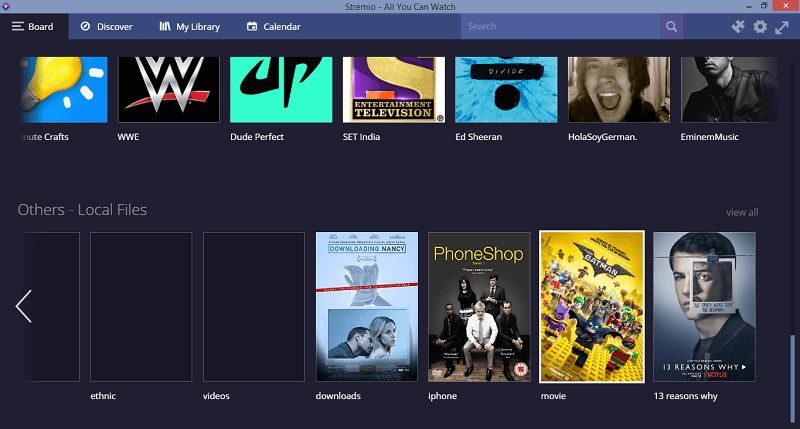Restore down the Stremio window
Image resolution: width=800 pixels, height=429 pixels.
[764, 6]
